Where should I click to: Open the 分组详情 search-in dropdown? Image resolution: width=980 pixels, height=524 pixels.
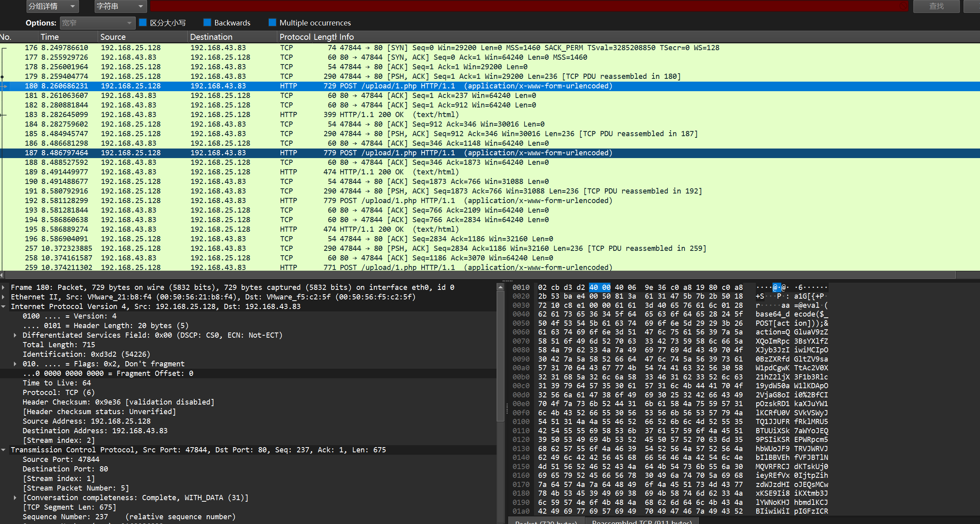pyautogui.click(x=53, y=6)
